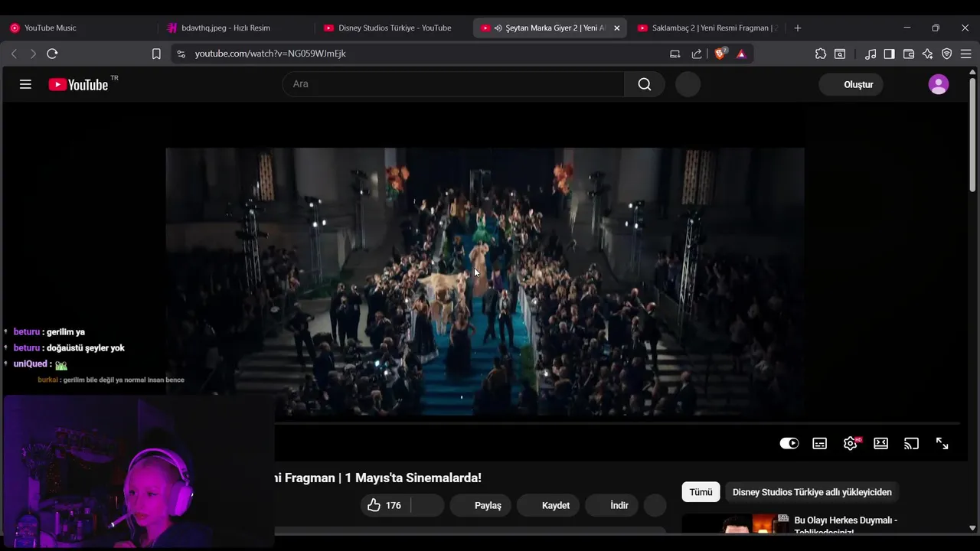Open the purple account avatar menu
Screen dimensions: 980x551
click(938, 84)
